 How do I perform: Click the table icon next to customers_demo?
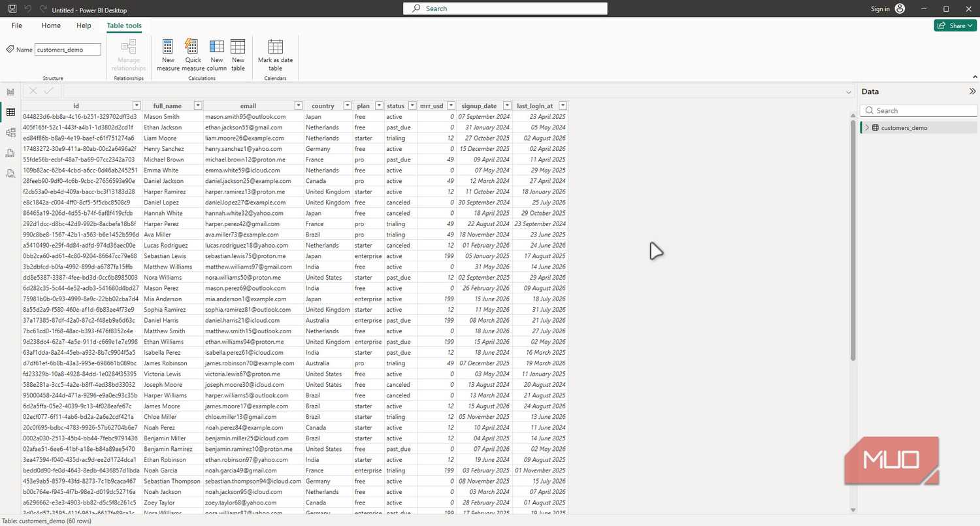tap(875, 127)
